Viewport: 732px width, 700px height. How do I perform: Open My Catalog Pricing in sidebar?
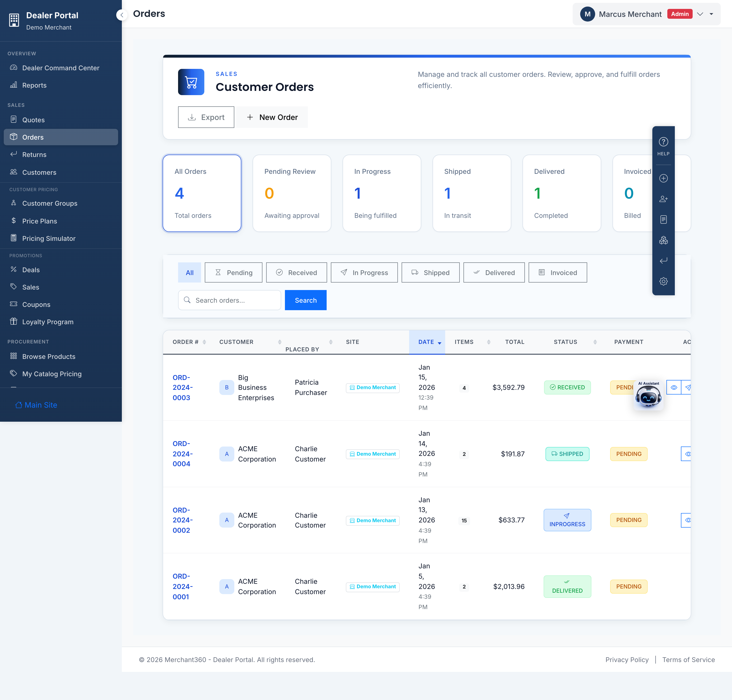pos(61,374)
